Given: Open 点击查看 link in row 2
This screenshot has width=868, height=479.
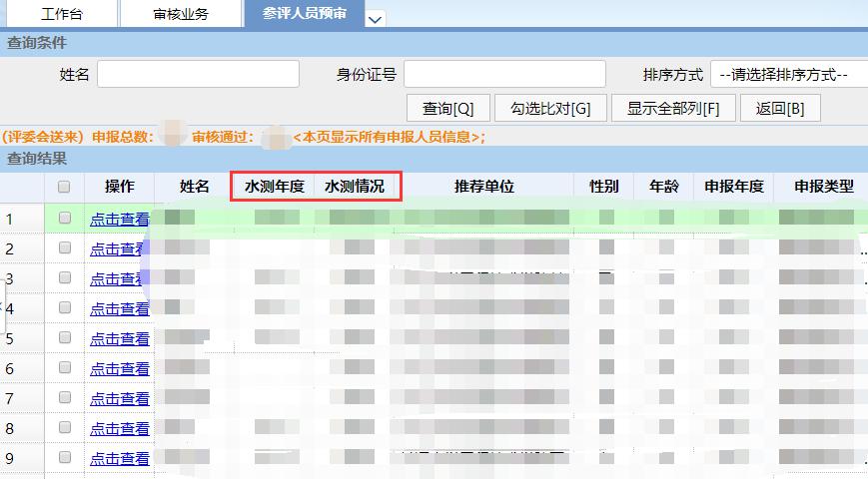Looking at the screenshot, I should point(119,248).
